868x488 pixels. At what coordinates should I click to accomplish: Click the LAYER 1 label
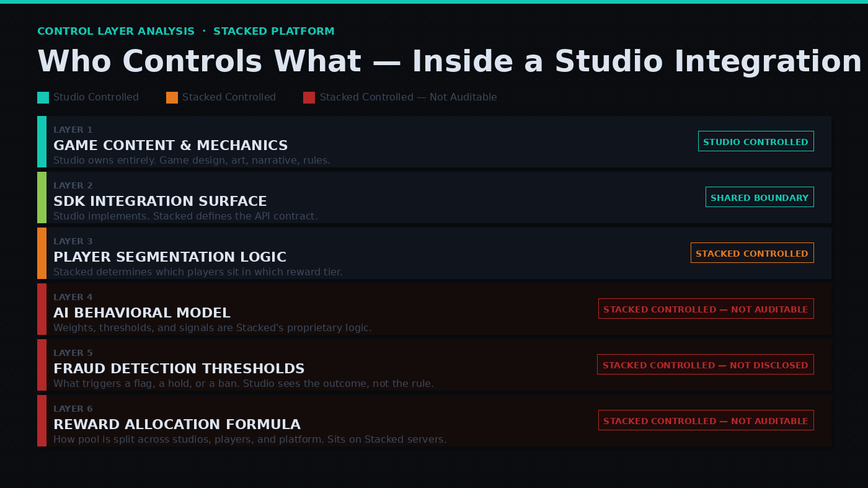(x=73, y=130)
